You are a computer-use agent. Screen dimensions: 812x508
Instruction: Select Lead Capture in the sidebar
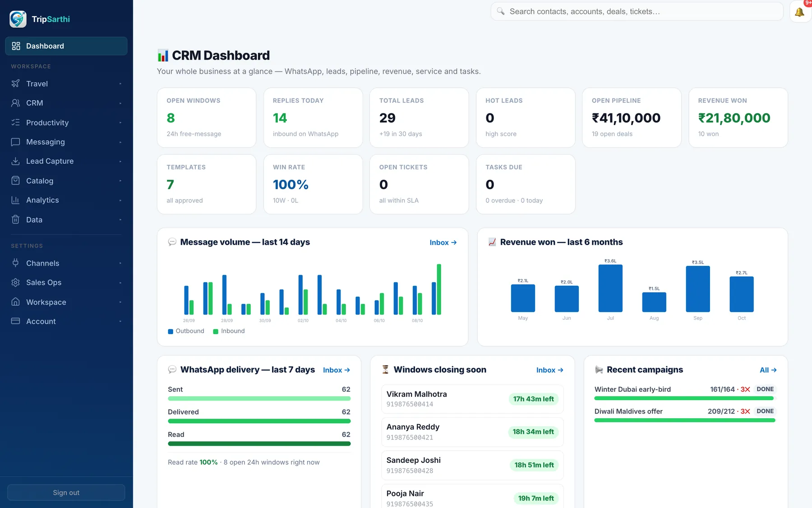66,161
